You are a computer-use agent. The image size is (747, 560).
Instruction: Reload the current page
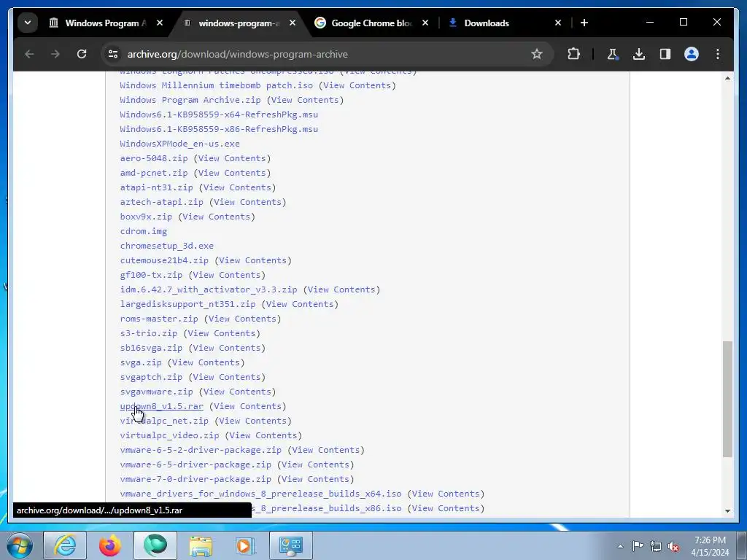point(82,54)
